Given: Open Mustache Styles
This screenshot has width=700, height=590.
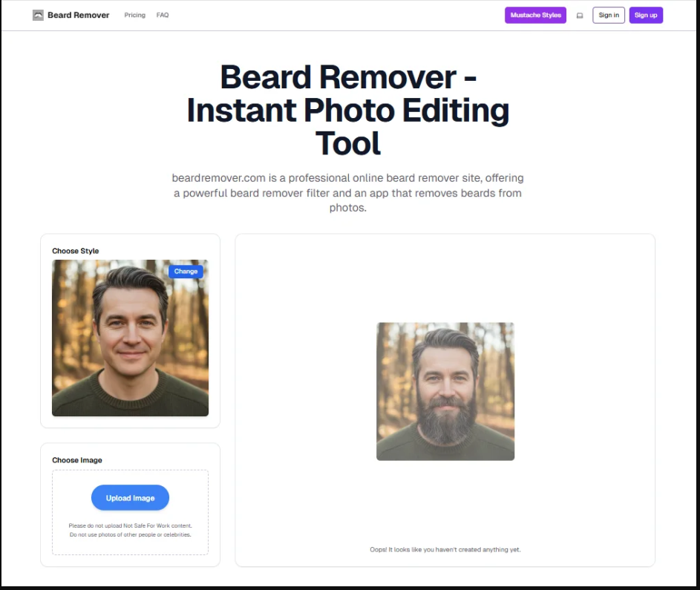Looking at the screenshot, I should (x=535, y=15).
